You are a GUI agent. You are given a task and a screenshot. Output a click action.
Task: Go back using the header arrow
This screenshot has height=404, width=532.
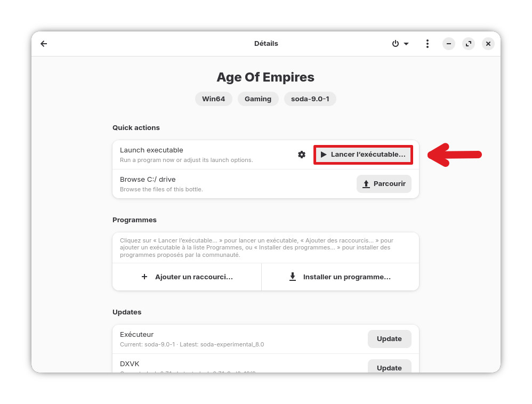click(44, 44)
